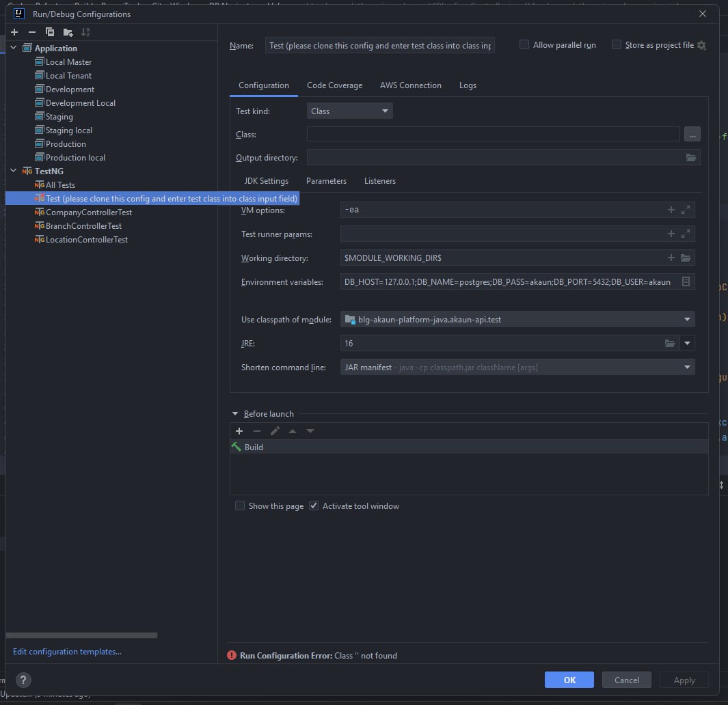Toggle the Store as project file checkbox
The image size is (728, 705).
617,45
